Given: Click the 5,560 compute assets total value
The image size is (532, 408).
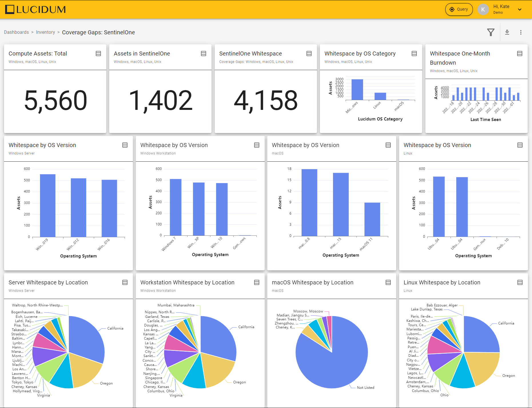Looking at the screenshot, I should pos(55,100).
